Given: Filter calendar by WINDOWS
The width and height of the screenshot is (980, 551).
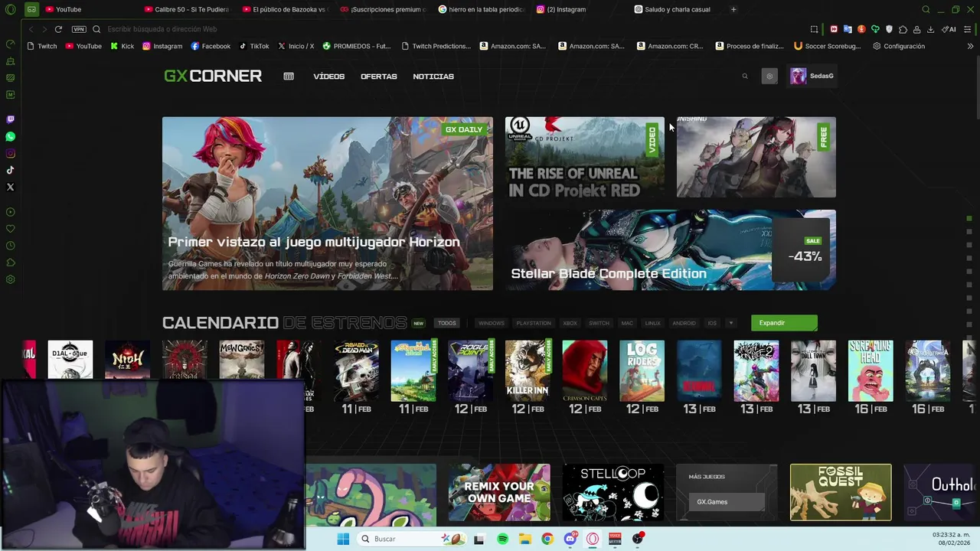Looking at the screenshot, I should (492, 323).
